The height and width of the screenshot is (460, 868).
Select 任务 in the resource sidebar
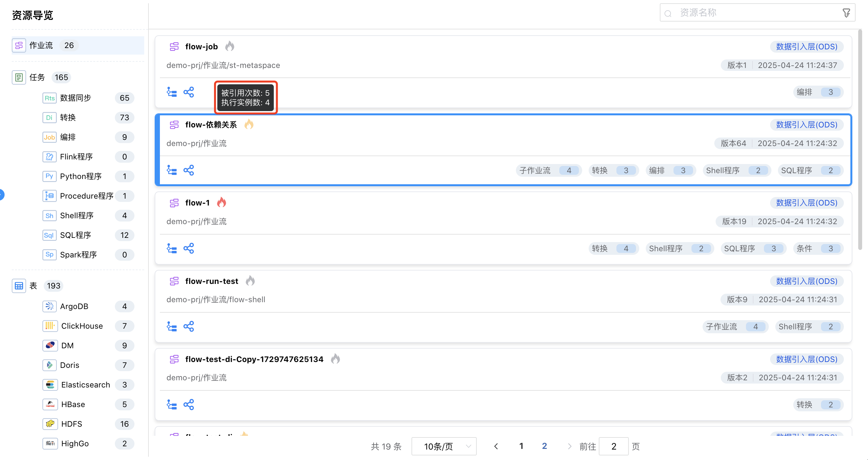coord(37,77)
